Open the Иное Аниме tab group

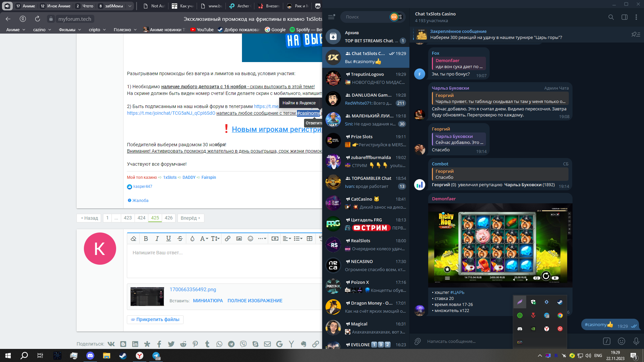pos(55,6)
